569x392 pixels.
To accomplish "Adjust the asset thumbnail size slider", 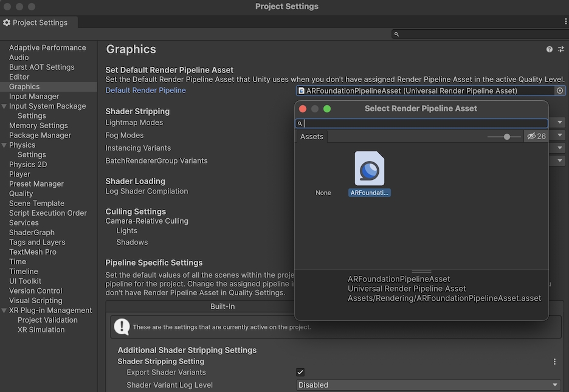I will [507, 137].
